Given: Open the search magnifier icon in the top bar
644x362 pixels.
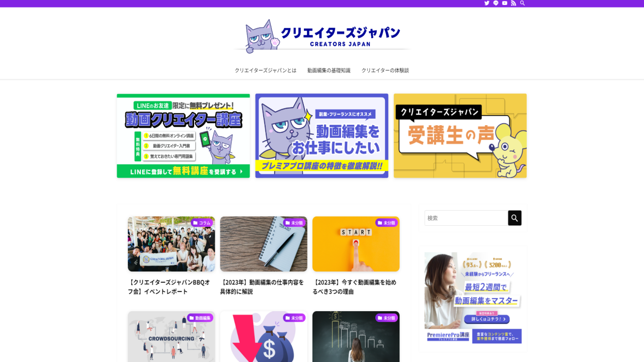Looking at the screenshot, I should [523, 3].
